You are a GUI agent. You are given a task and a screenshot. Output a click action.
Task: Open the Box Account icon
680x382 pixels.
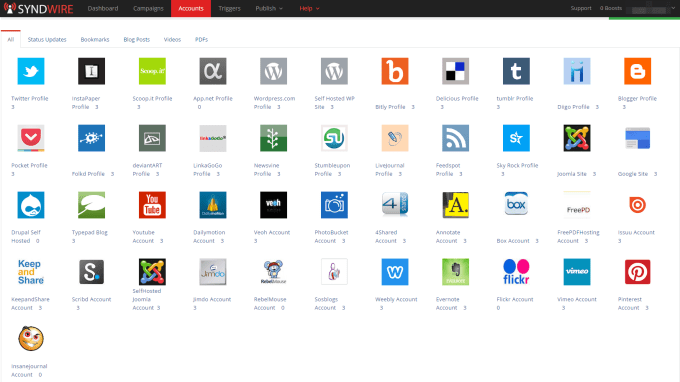pyautogui.click(x=516, y=204)
